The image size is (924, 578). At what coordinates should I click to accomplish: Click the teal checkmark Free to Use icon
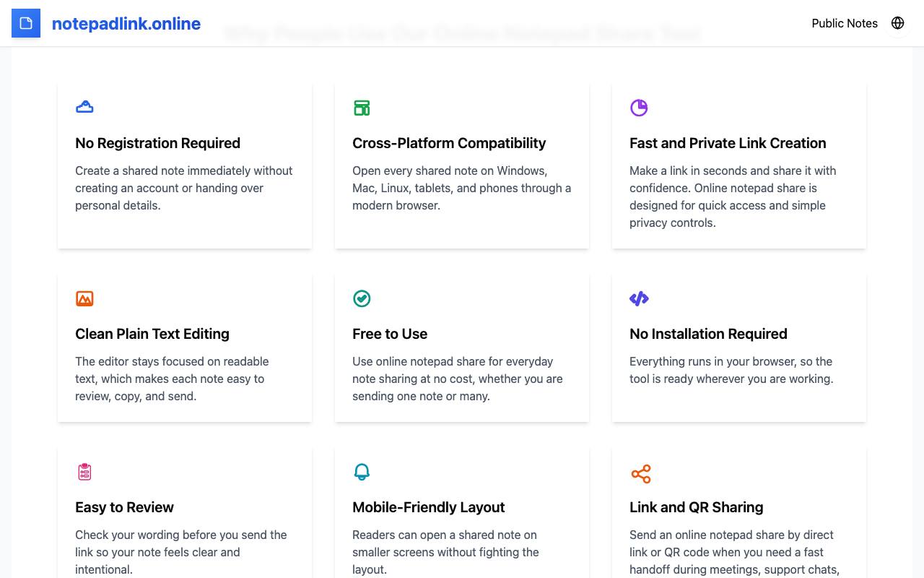coord(362,298)
